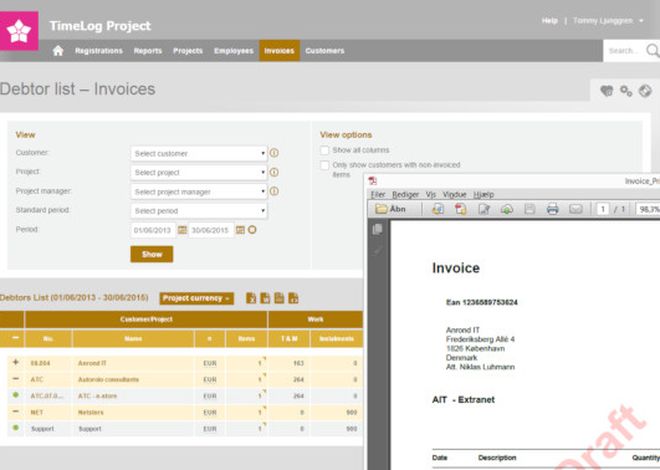Screen dimensions: 660x470
Task: Click the PDF page number field
Action: (603, 209)
